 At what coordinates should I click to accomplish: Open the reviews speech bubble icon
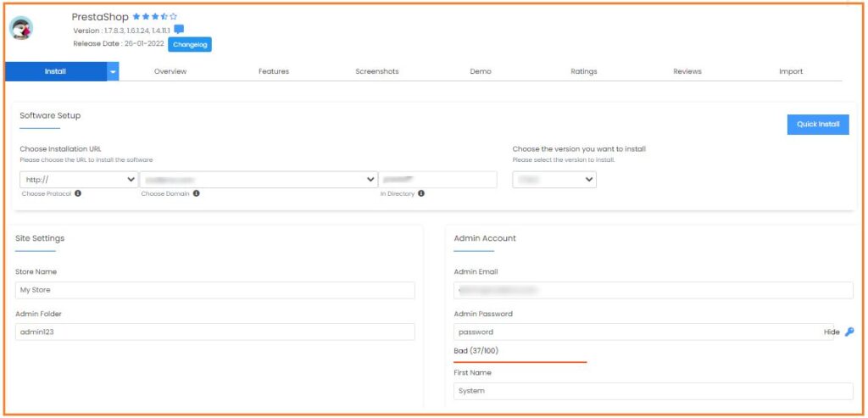(x=179, y=30)
